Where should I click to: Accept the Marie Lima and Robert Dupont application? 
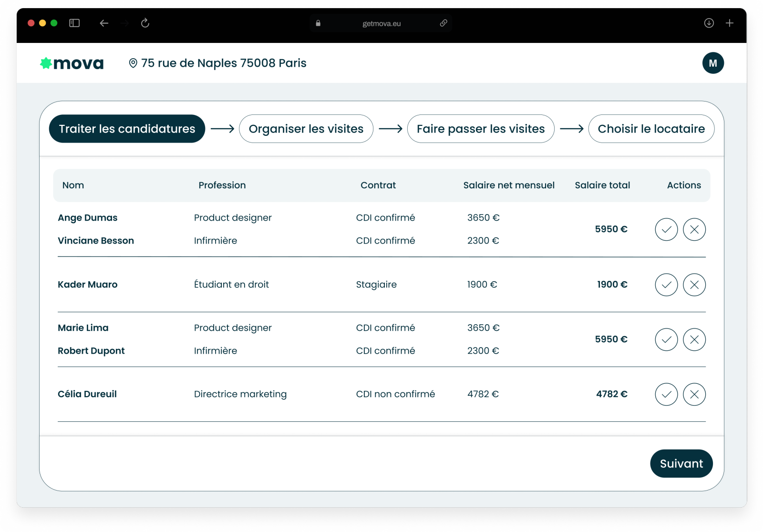[666, 339]
